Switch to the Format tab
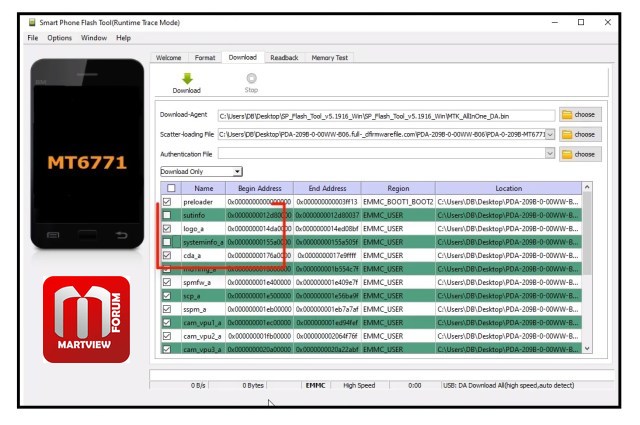Screen dimensions: 640x425 coord(205,58)
